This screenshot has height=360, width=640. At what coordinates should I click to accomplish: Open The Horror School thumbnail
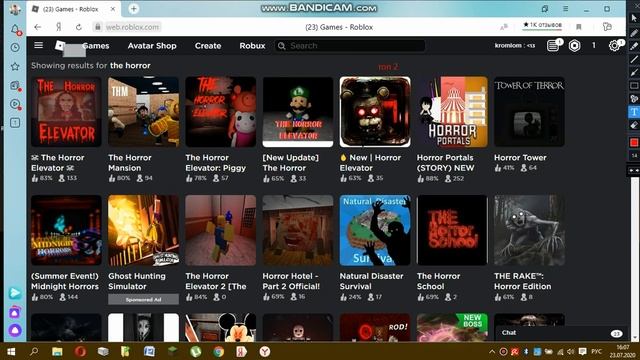(452, 230)
